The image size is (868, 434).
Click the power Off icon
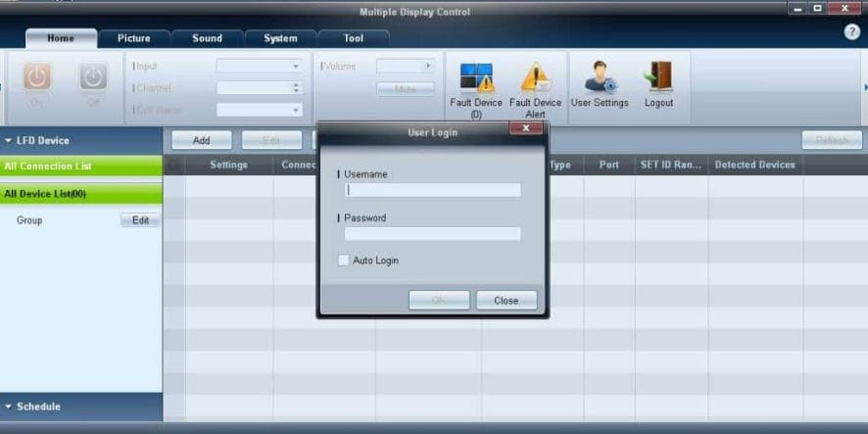[x=93, y=77]
